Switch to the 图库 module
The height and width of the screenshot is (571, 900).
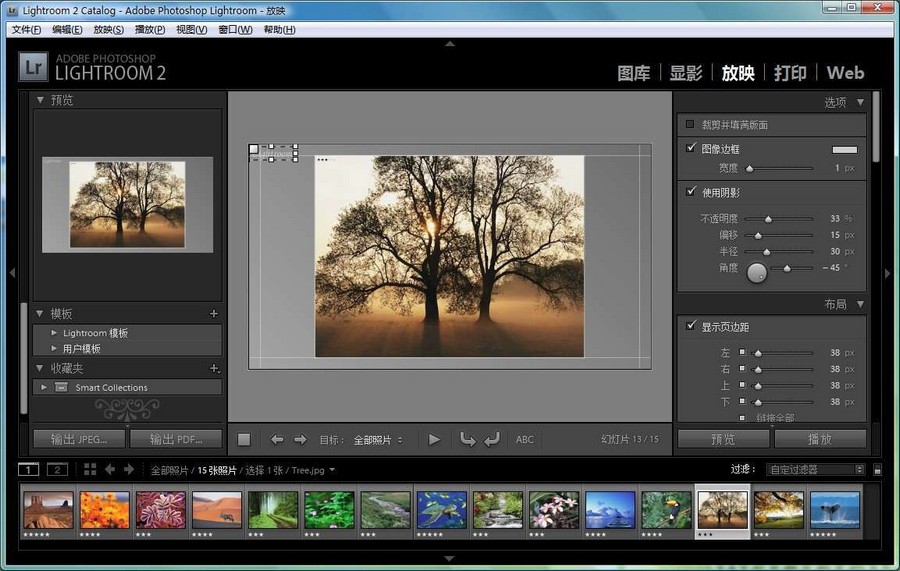point(633,73)
